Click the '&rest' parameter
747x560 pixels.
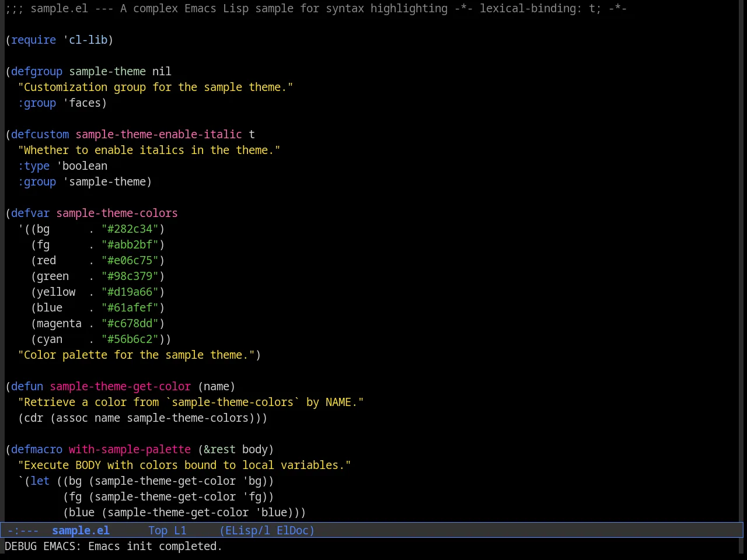point(219,449)
